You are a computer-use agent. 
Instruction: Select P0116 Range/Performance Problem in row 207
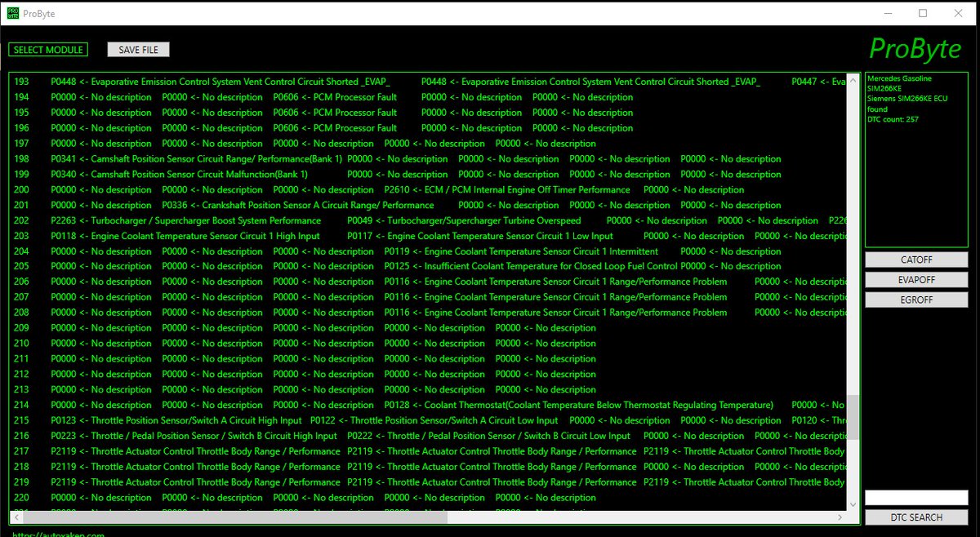[x=555, y=297]
